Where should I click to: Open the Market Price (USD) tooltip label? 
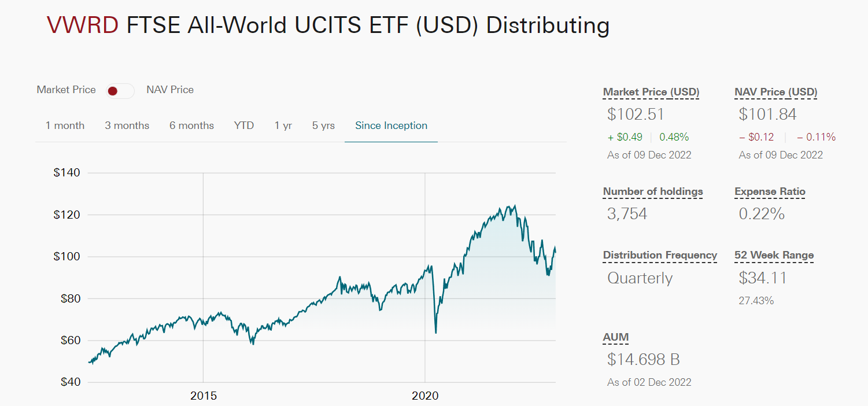click(651, 92)
